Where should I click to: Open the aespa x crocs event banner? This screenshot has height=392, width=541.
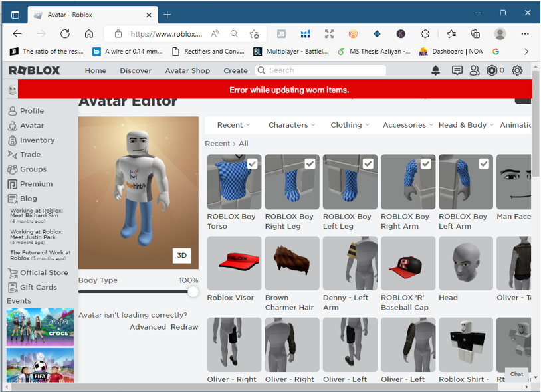tap(40, 327)
